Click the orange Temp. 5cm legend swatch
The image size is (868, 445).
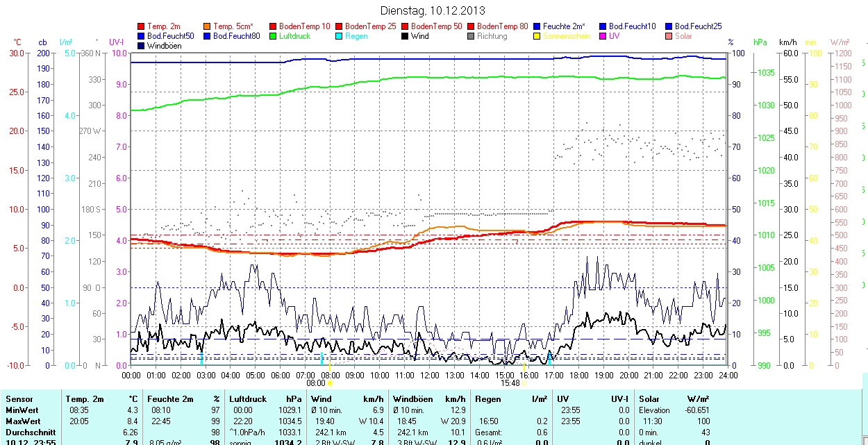[208, 26]
